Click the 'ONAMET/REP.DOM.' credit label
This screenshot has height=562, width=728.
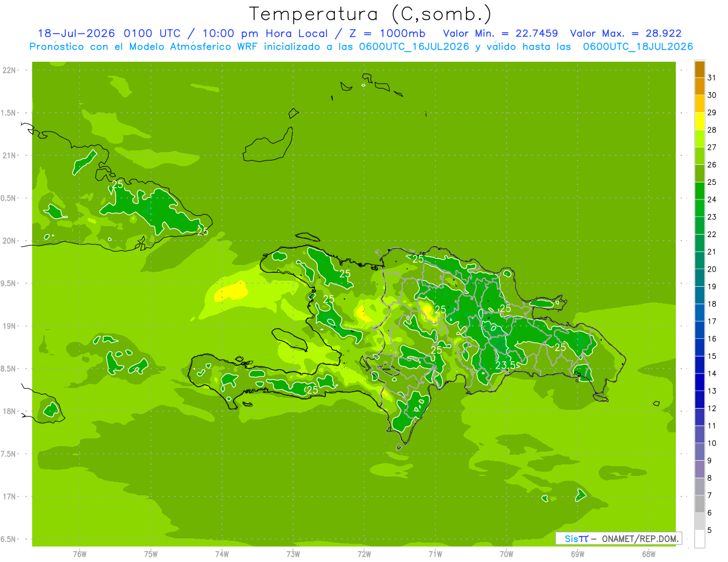641,538
